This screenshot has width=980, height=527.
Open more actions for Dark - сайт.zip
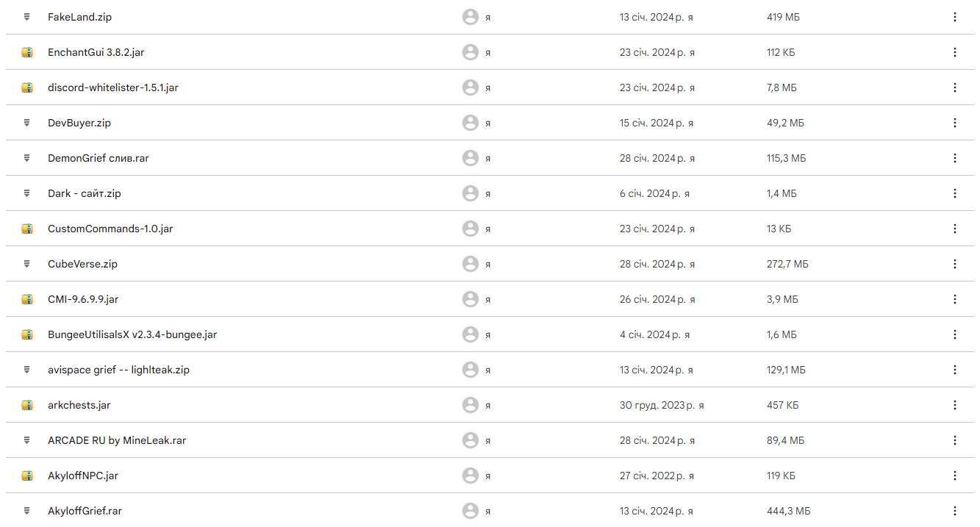[x=954, y=193]
